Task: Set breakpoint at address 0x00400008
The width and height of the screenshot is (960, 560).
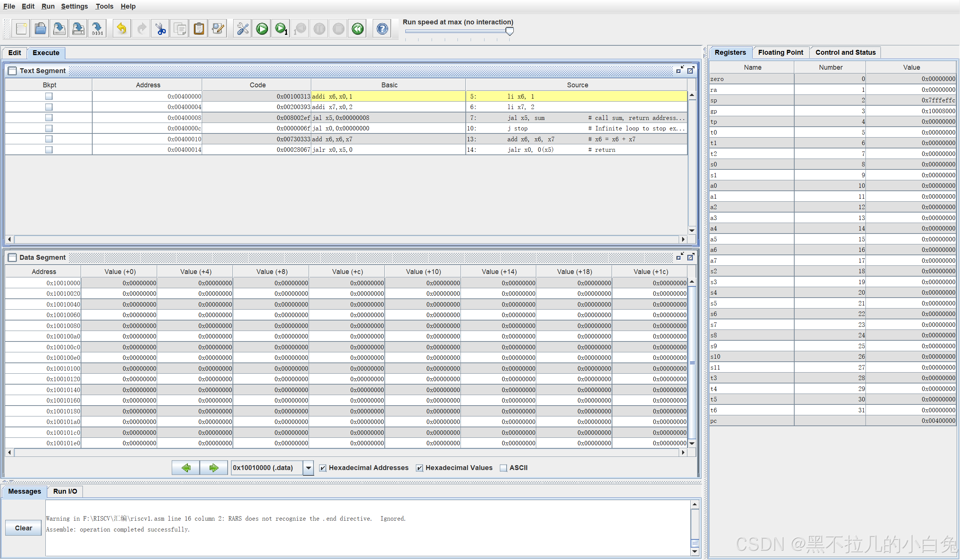Action: pos(49,118)
